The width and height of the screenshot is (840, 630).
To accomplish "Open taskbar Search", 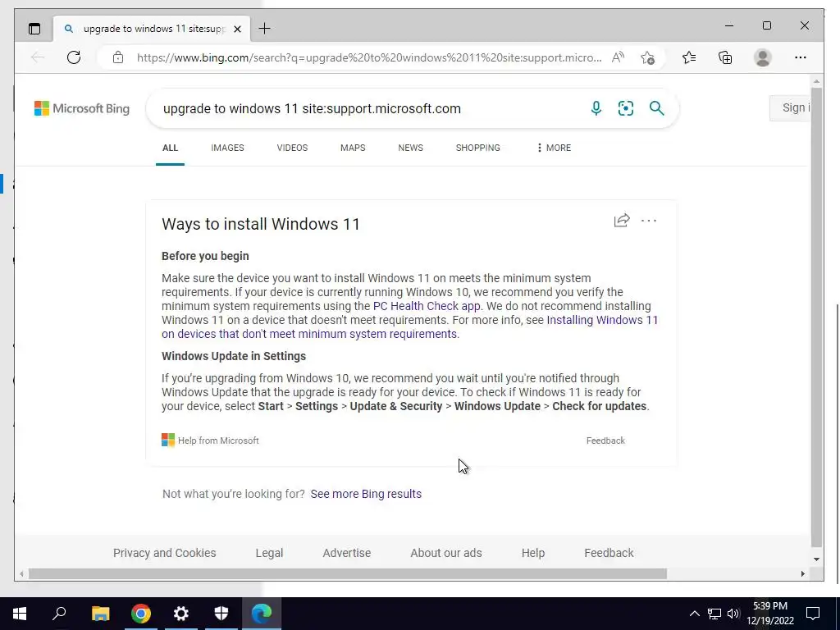I will (x=59, y=614).
